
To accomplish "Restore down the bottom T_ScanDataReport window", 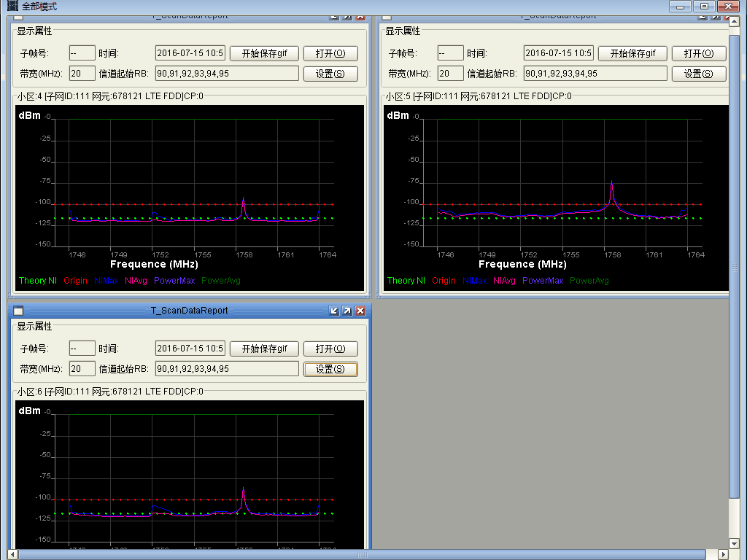I will pyautogui.click(x=334, y=311).
